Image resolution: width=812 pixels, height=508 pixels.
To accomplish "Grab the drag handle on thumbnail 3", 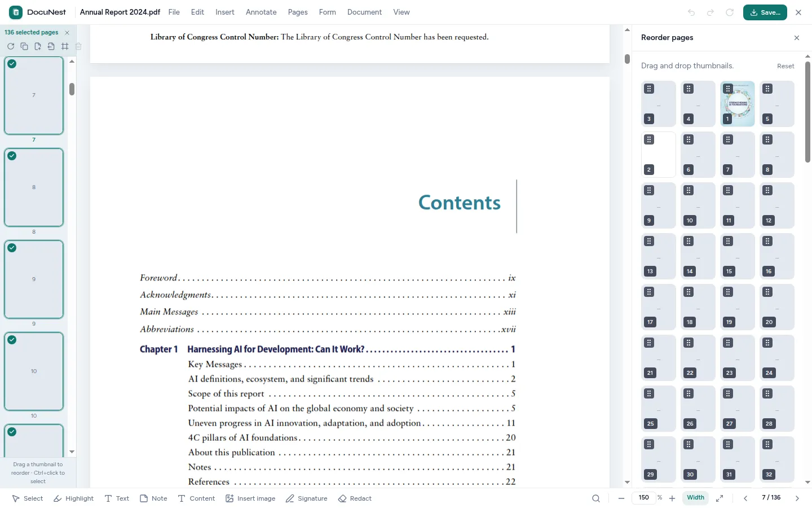I will point(649,89).
